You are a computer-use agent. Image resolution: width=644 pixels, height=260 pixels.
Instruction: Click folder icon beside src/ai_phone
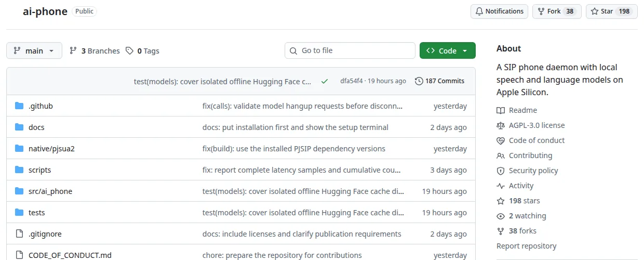tap(19, 191)
